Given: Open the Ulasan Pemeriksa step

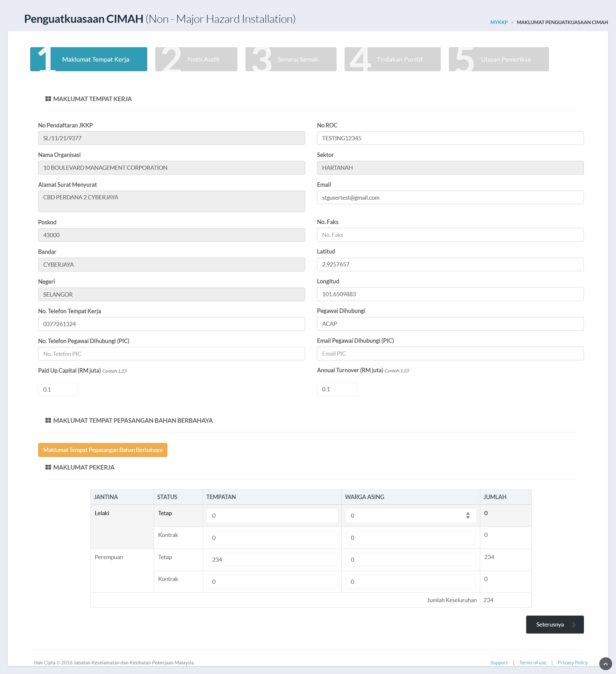Looking at the screenshot, I should 499,59.
